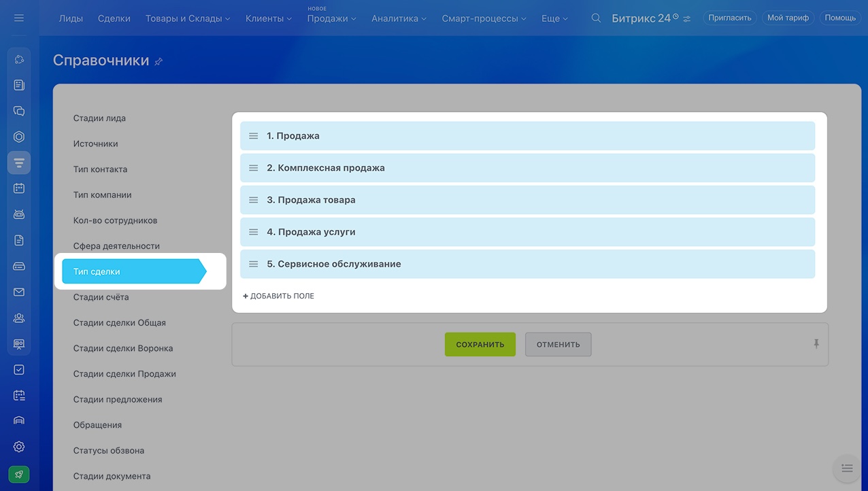
Task: Open the tasks checkbox sidebar icon
Action: point(19,369)
